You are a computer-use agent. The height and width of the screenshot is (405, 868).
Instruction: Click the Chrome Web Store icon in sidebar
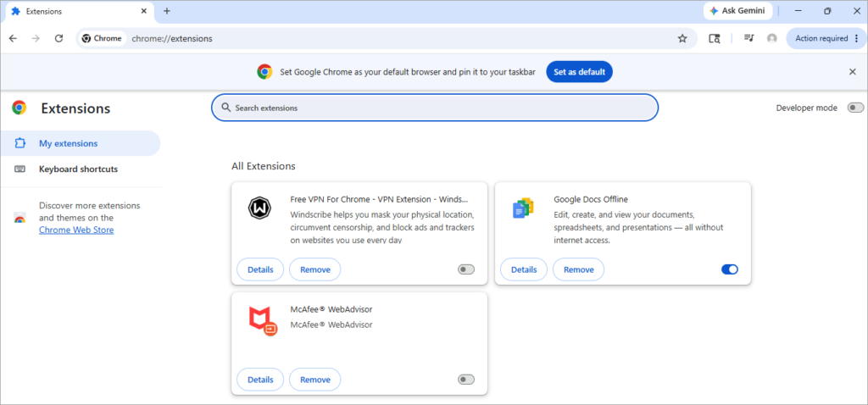[x=19, y=218]
